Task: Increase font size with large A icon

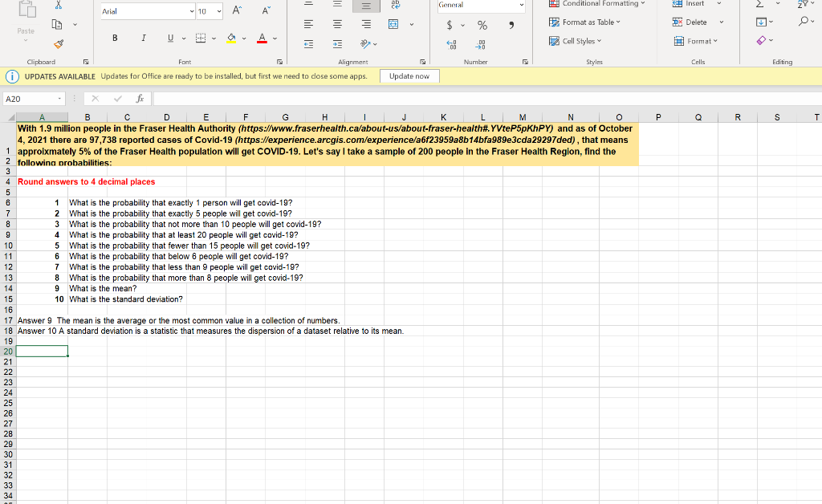Action: [x=237, y=11]
